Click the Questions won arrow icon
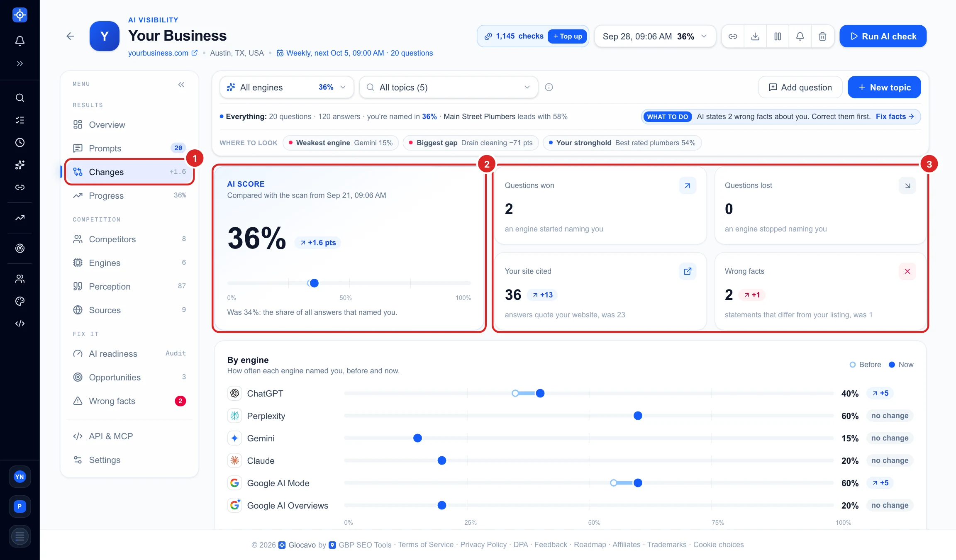This screenshot has width=956, height=560. tap(688, 185)
